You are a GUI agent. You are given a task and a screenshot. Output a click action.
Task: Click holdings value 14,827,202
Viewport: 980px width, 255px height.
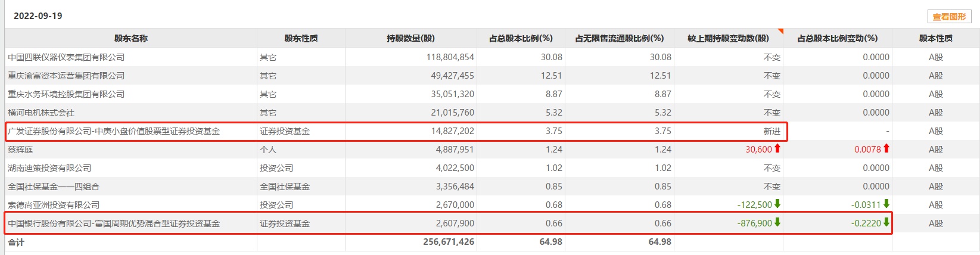[x=453, y=131]
